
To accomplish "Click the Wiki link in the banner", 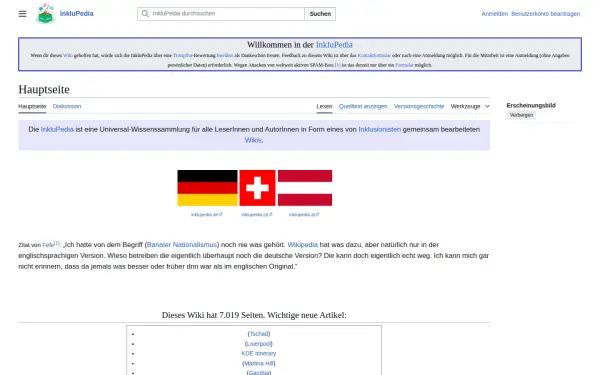I will pos(68,55).
